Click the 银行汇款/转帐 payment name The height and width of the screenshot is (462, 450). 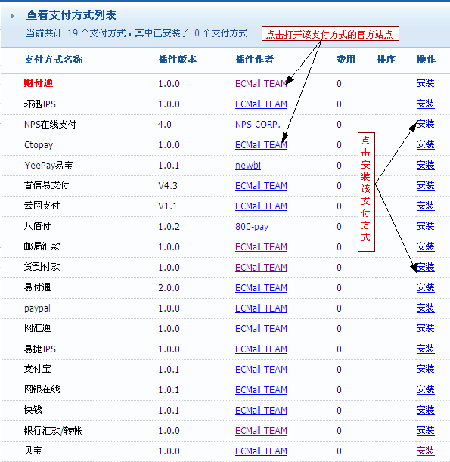coord(53,431)
